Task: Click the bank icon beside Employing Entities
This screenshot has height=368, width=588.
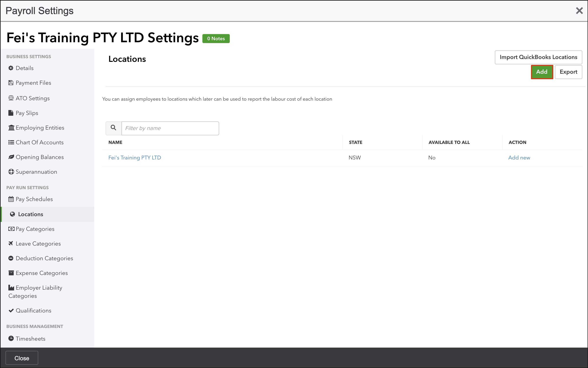Action: (11, 128)
